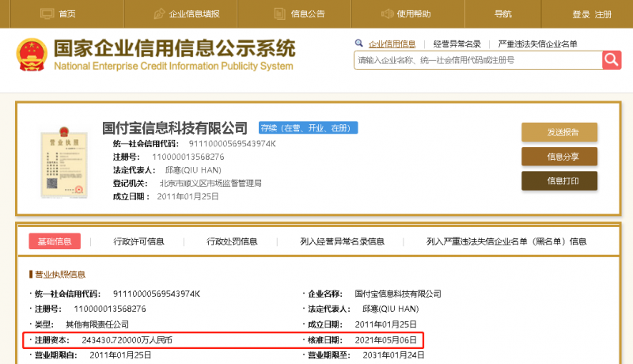The width and height of the screenshot is (633, 364).
Task: Open the business license thumbnail image
Action: click(64, 162)
